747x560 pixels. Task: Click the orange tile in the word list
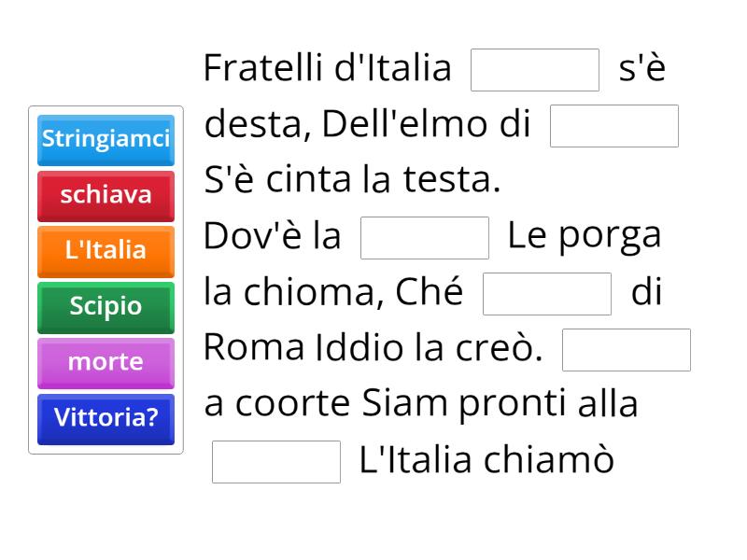click(105, 251)
